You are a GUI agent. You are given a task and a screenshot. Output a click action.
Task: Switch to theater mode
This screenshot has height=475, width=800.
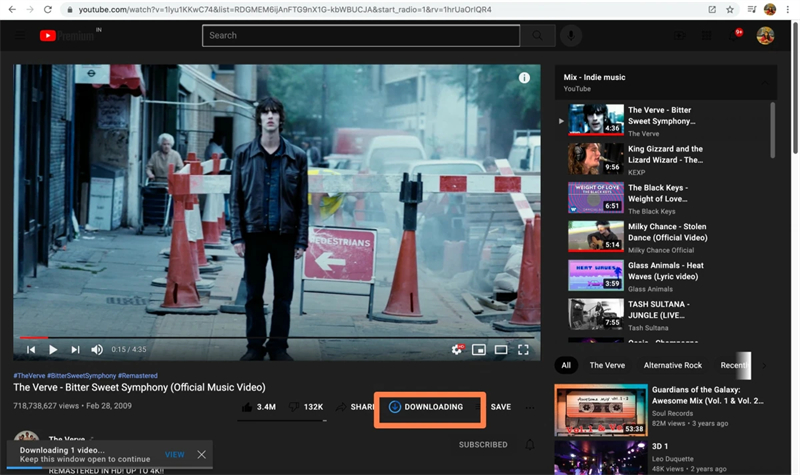click(x=501, y=349)
